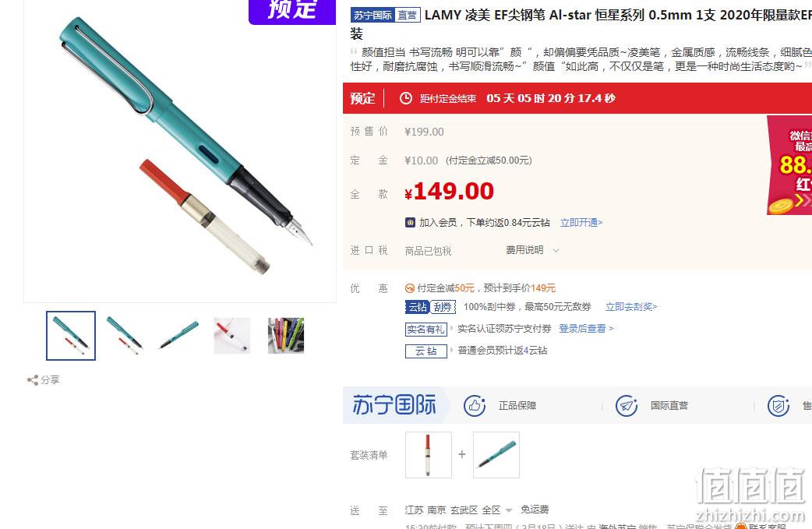
Task: Expand the 费用说明 dropdown
Action: point(532,251)
